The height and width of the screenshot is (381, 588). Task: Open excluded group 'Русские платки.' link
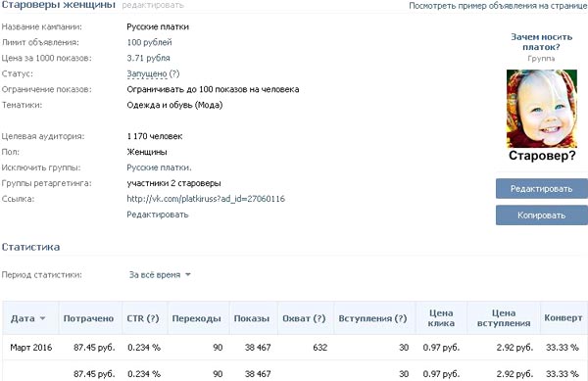(159, 167)
